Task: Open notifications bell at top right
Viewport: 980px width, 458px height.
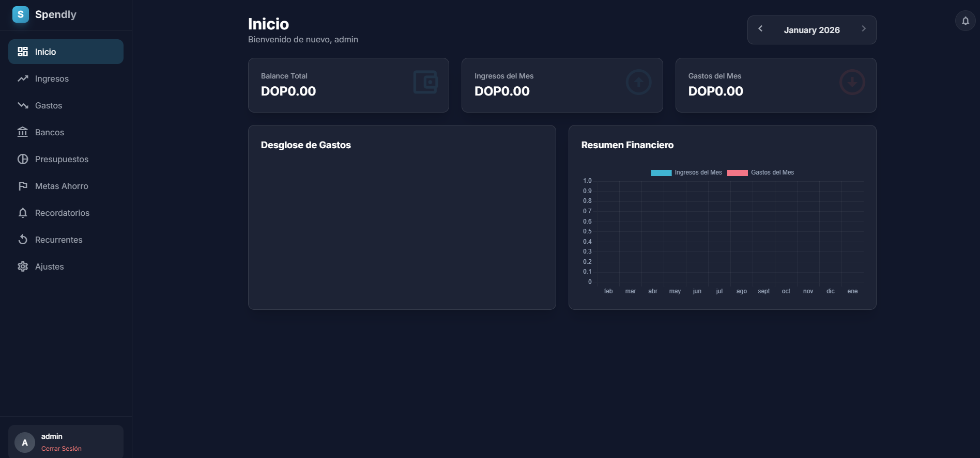Action: (966, 21)
